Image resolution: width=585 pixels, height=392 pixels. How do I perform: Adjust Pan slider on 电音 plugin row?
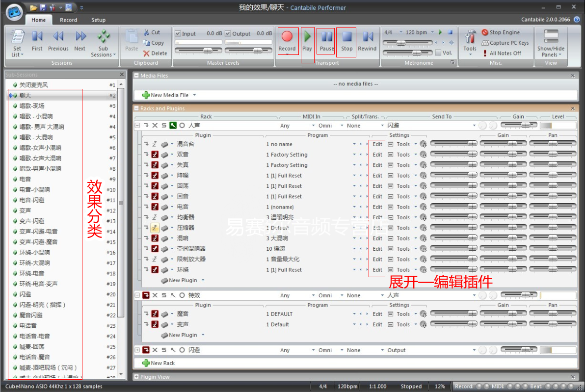coord(553,206)
